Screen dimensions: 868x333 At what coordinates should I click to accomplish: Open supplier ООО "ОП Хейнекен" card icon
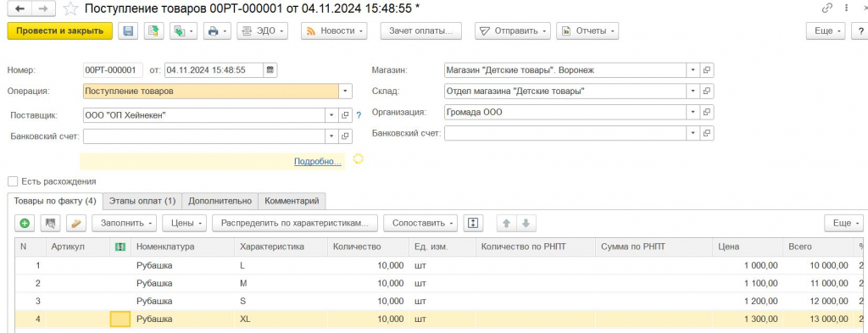[x=345, y=115]
